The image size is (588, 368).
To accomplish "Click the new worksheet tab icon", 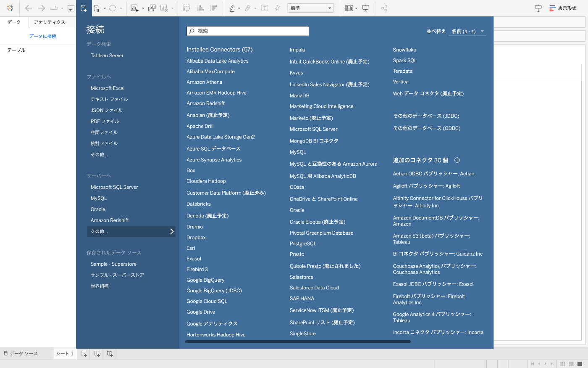I will pyautogui.click(x=84, y=354).
